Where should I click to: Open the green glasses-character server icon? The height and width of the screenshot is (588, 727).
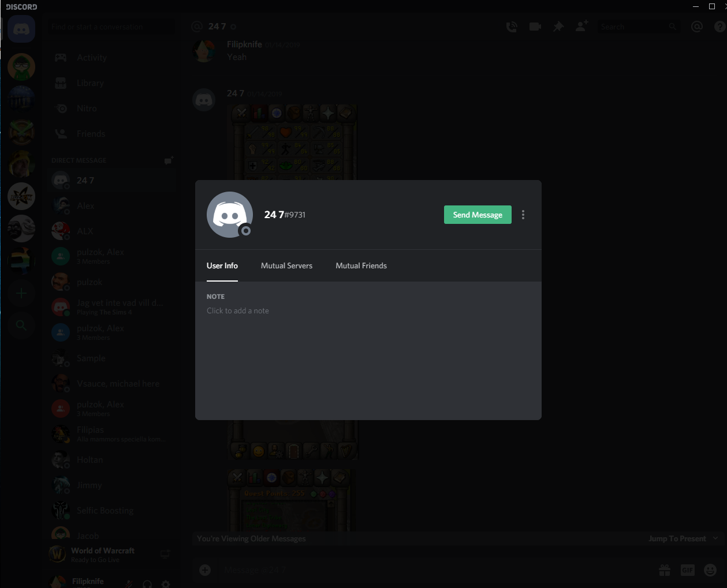coord(21,67)
